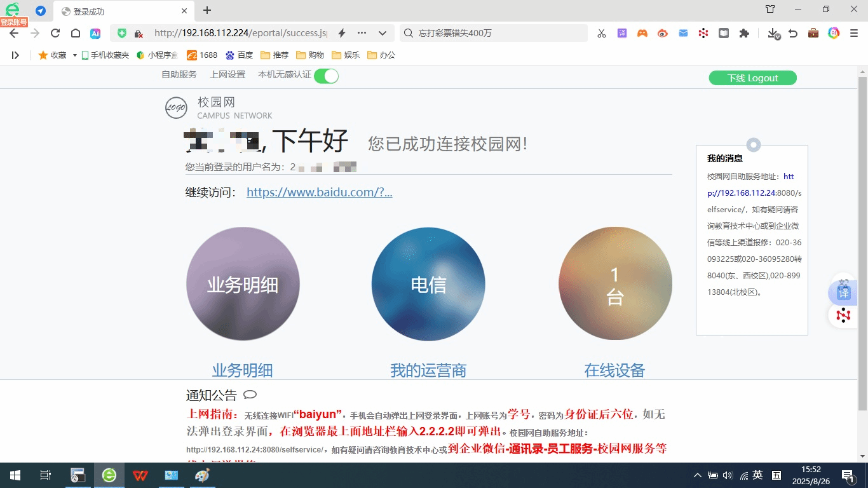Open the downloads icon in toolbar
This screenshot has width=868, height=488.
[x=773, y=33]
